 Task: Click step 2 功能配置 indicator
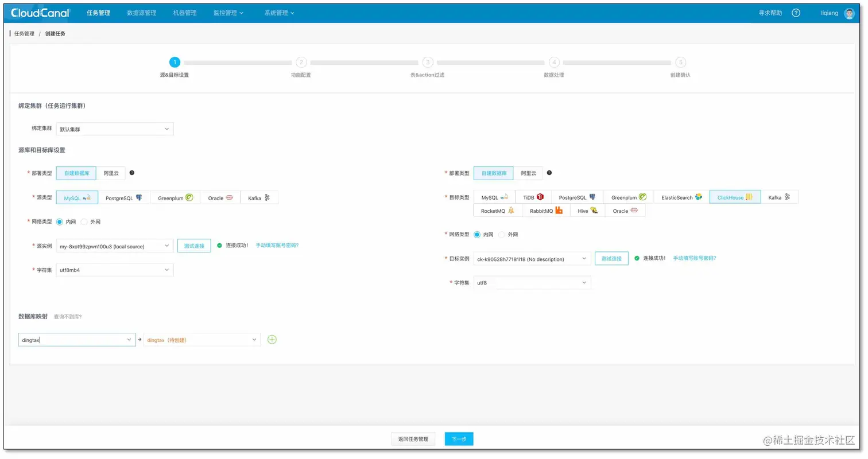tap(301, 62)
